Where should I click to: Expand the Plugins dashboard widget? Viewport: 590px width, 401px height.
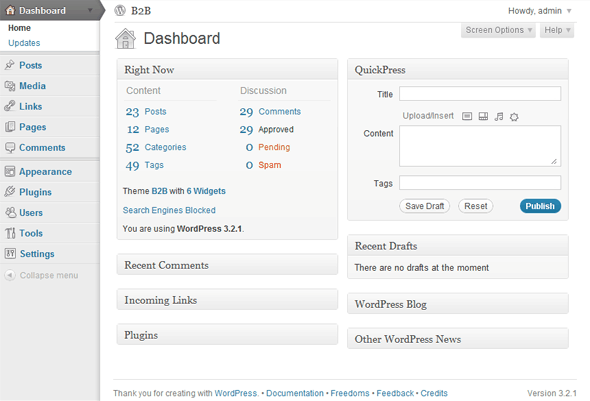(x=227, y=335)
